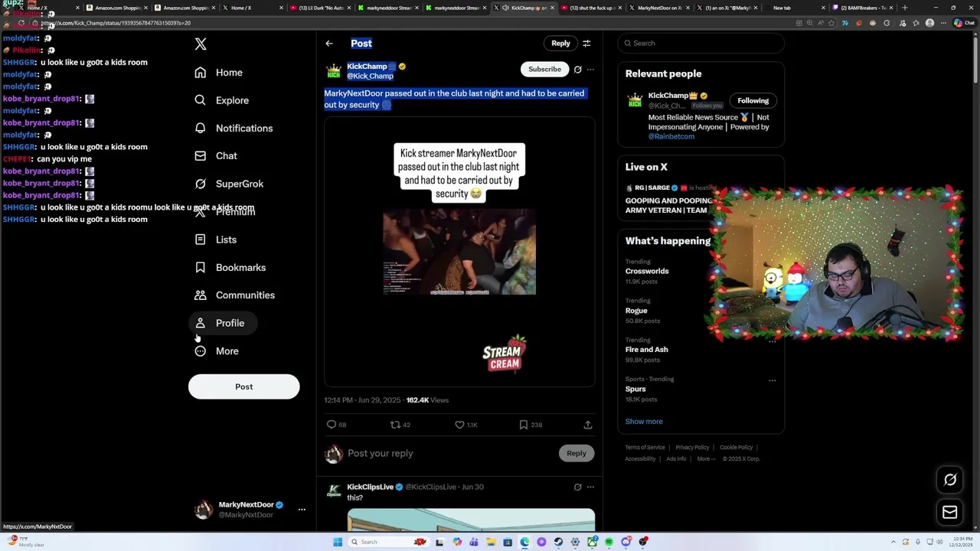
Task: Open the Cookie Policy link
Action: pyautogui.click(x=736, y=448)
